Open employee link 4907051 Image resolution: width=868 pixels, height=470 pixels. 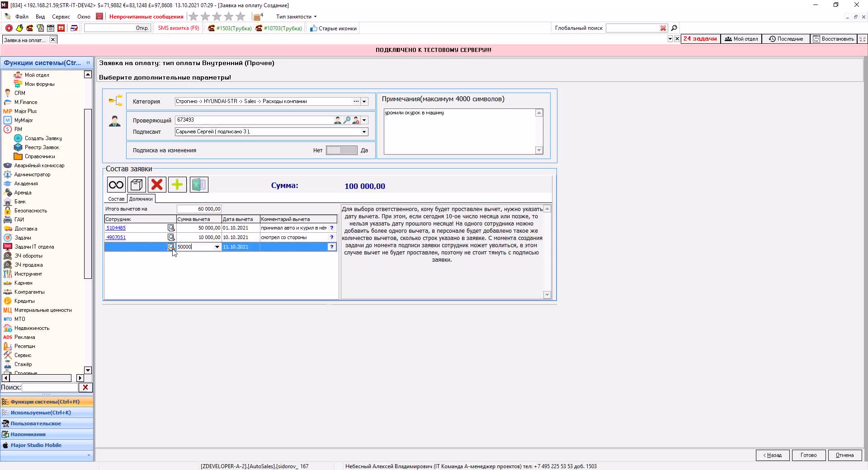(x=116, y=237)
